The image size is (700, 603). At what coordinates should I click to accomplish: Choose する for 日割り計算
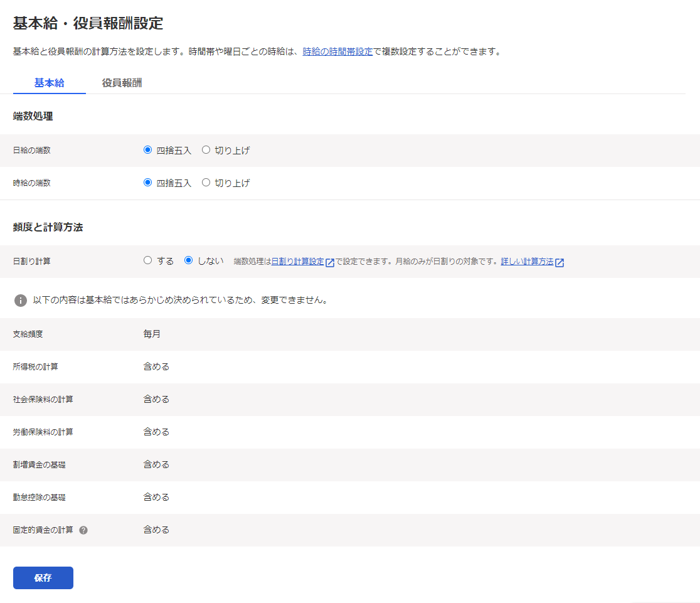click(148, 260)
